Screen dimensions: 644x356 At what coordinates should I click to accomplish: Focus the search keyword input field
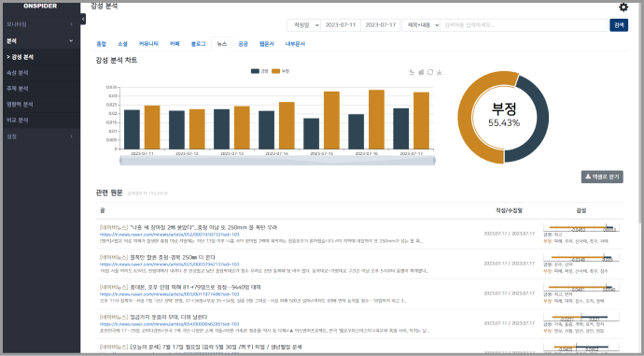click(524, 25)
